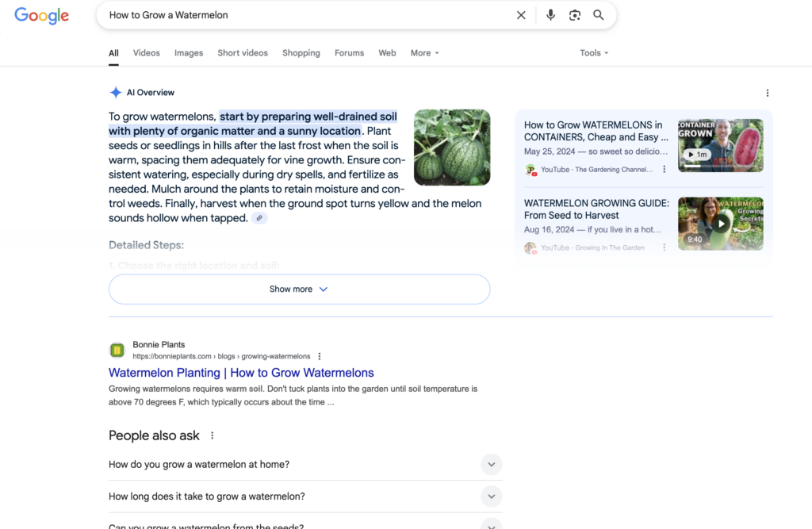Click the magnifying glass search icon
Viewport: 812px width, 529px height.
(598, 15)
